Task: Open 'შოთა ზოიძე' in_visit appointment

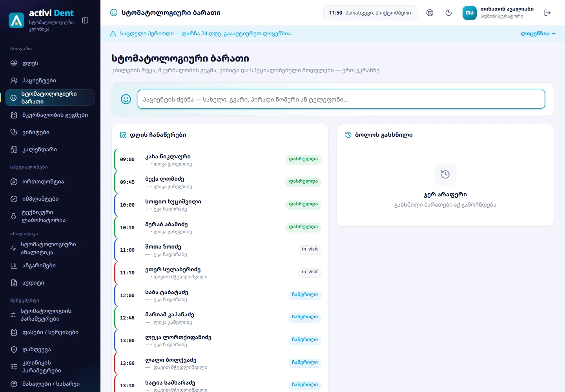Action: [220, 250]
